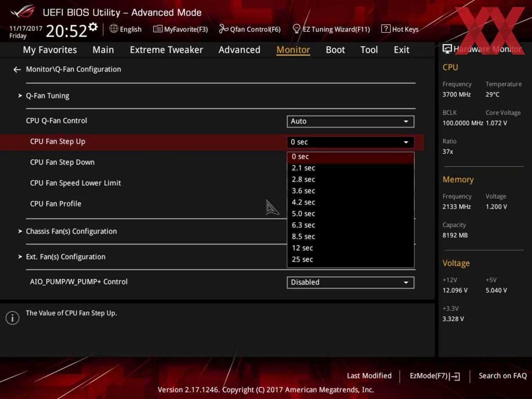Choose 6.3 sec step up option

point(350,225)
